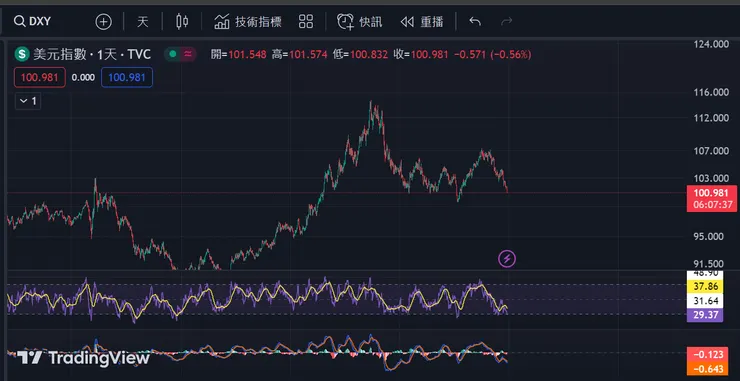Click the 收=100.981 close value
Viewport: 740px width, 381px height.
pyautogui.click(x=421, y=55)
